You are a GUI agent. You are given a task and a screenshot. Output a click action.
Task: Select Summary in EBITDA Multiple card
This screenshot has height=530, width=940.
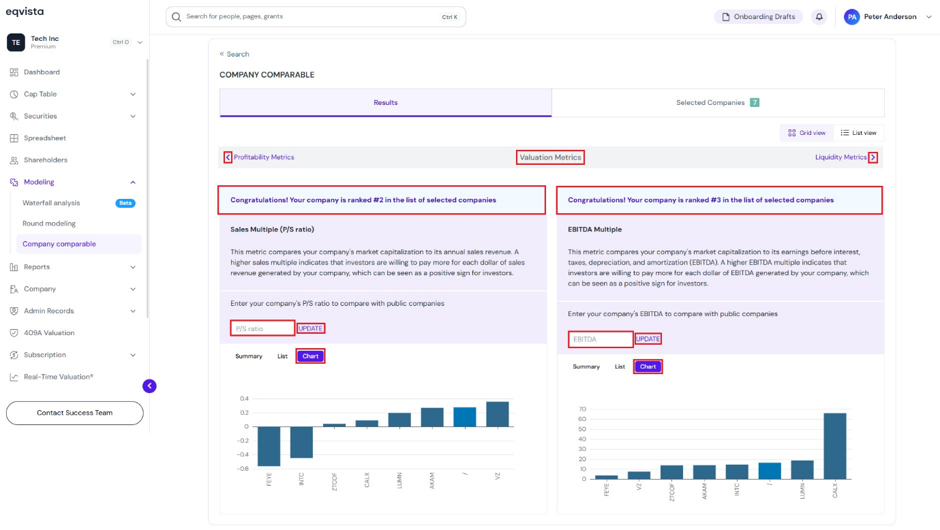coord(586,367)
